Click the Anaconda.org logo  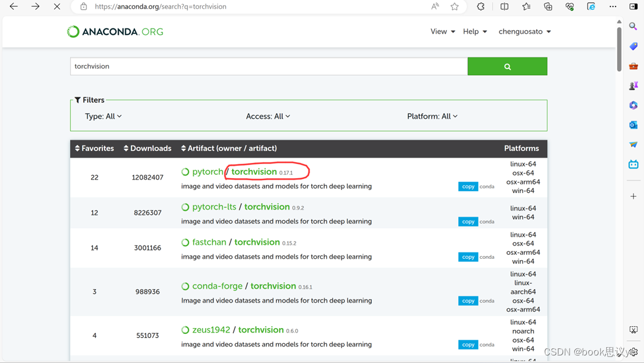click(115, 31)
